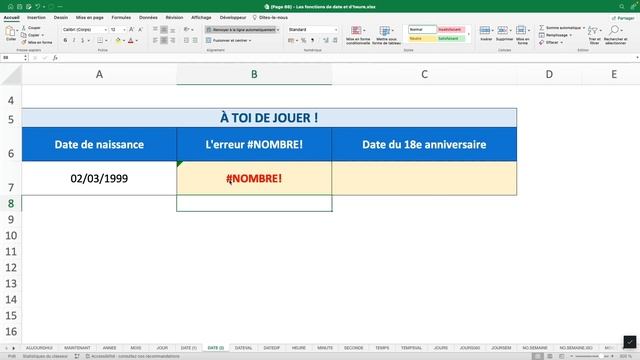Viewport: 640px width, 360px height.
Task: Switch to the AUJOURDHUI sheet tab
Action: [x=39, y=348]
